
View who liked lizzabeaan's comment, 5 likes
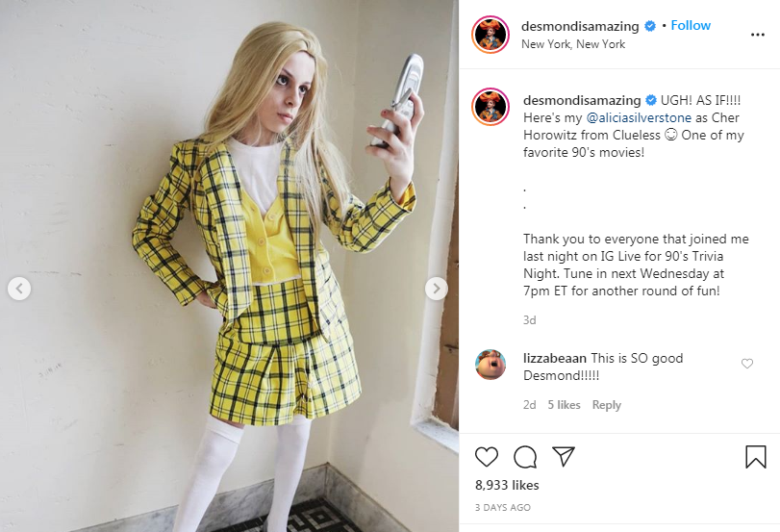565,405
